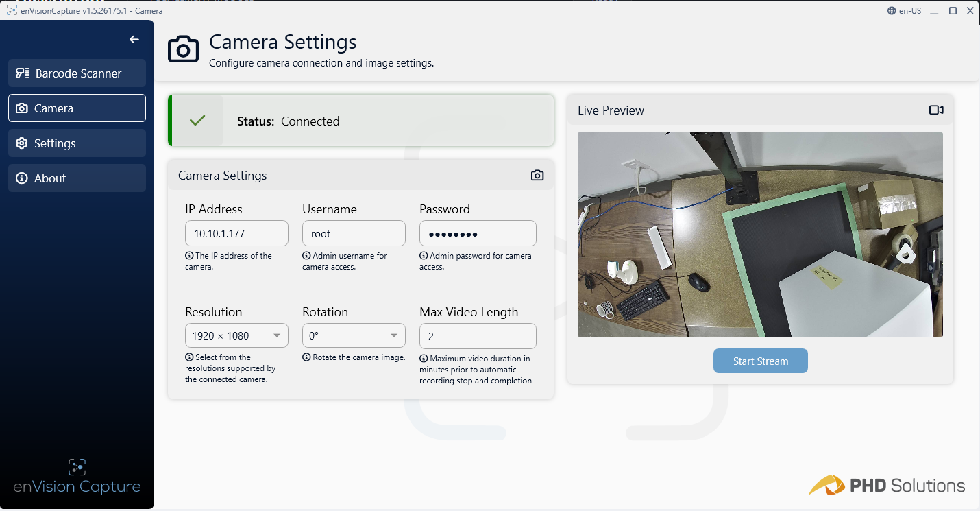
Task: Open the About page
Action: [77, 178]
